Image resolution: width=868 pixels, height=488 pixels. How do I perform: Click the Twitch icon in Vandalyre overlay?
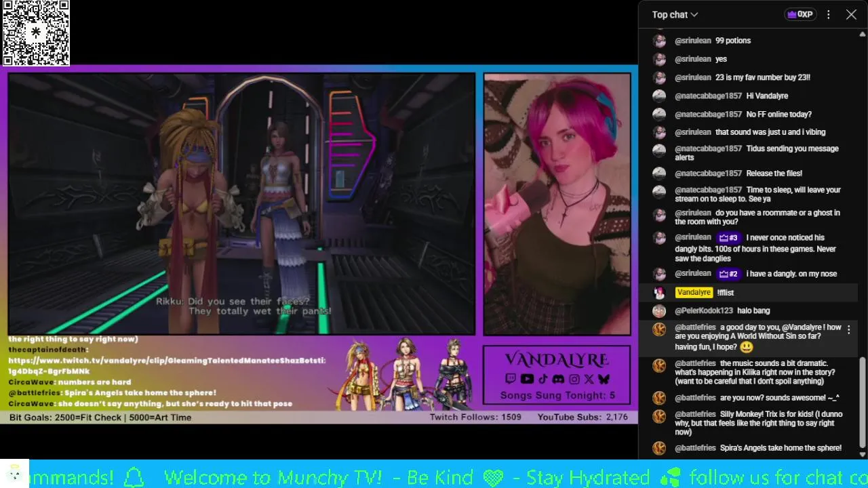coord(510,379)
